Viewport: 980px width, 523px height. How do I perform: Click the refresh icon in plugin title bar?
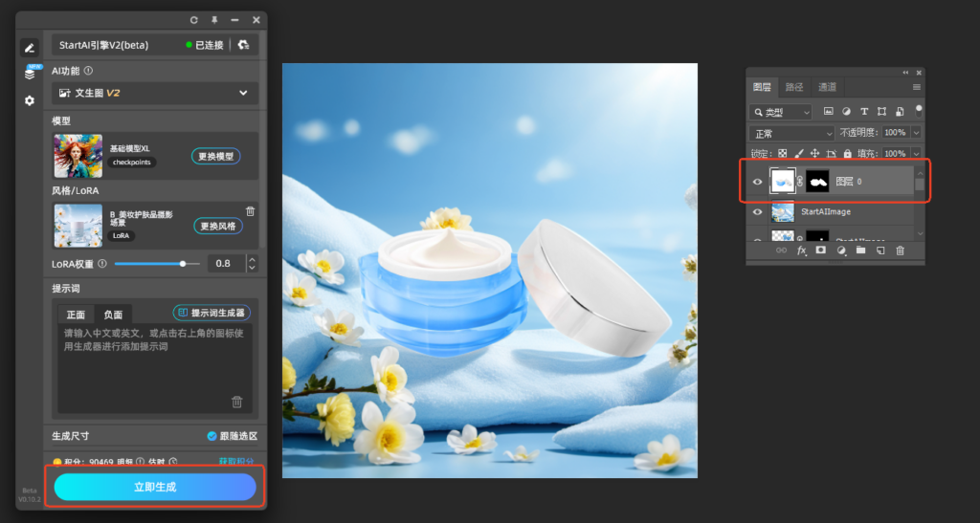(193, 20)
